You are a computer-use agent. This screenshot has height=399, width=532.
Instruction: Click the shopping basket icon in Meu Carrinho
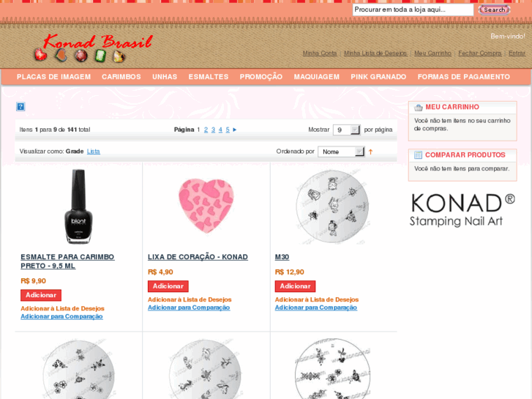[x=419, y=108]
